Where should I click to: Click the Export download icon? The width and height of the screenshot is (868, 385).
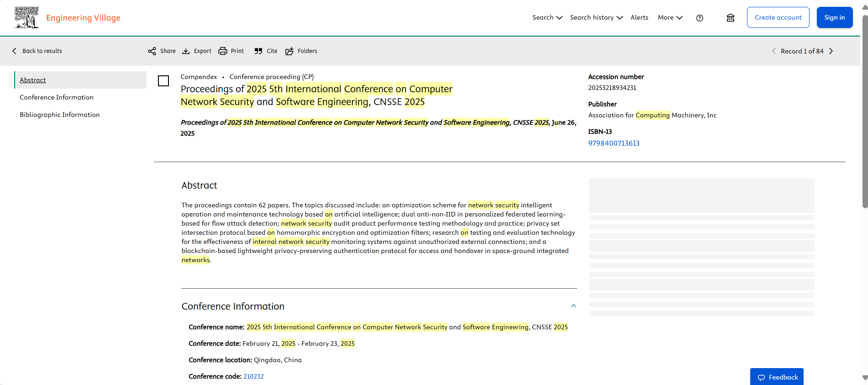(x=186, y=51)
